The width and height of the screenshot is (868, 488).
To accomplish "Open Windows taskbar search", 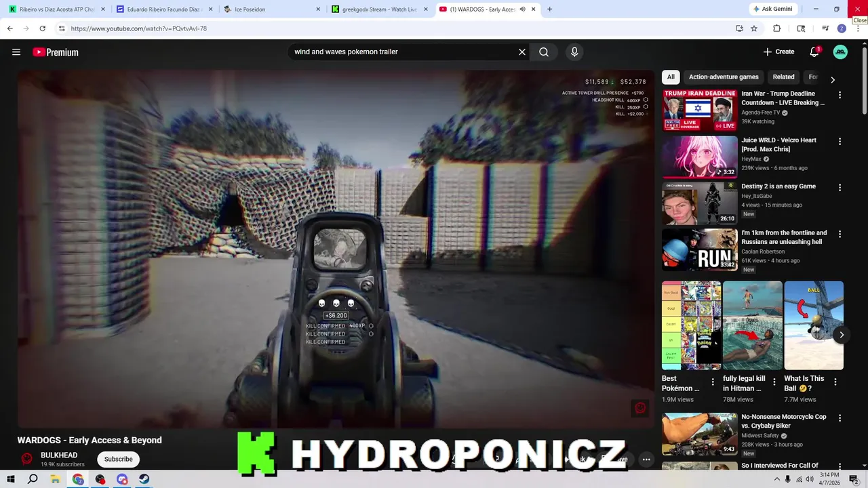I will pyautogui.click(x=33, y=479).
